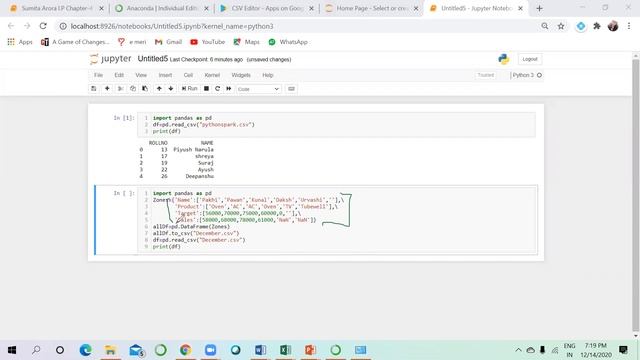640x360 pixels.
Task: Click the Jupyter logo
Action: (x=111, y=59)
